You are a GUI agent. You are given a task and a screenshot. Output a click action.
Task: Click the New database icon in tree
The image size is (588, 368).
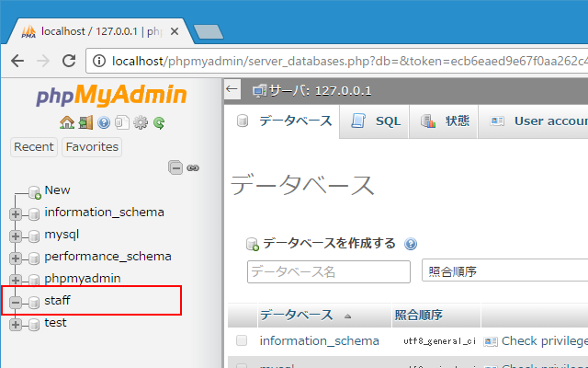pyautogui.click(x=35, y=192)
